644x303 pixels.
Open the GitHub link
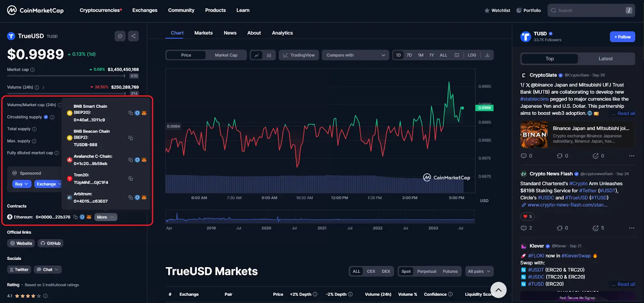point(51,243)
